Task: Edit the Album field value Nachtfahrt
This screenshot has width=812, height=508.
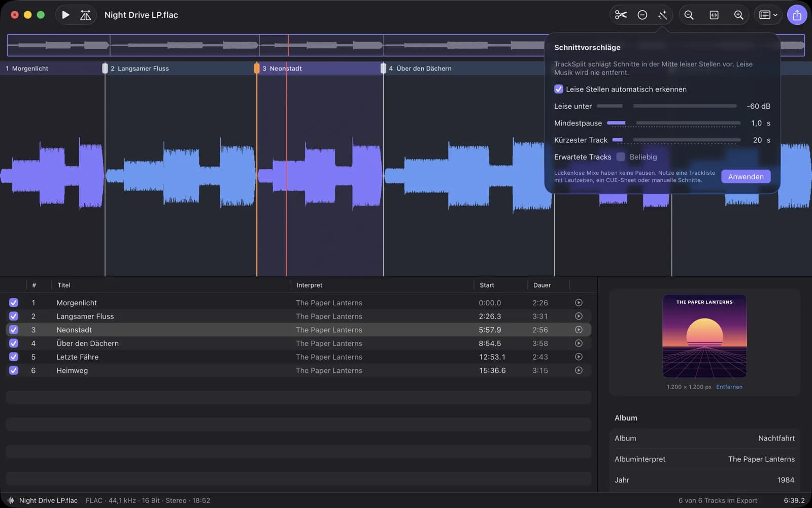Action: (776, 438)
